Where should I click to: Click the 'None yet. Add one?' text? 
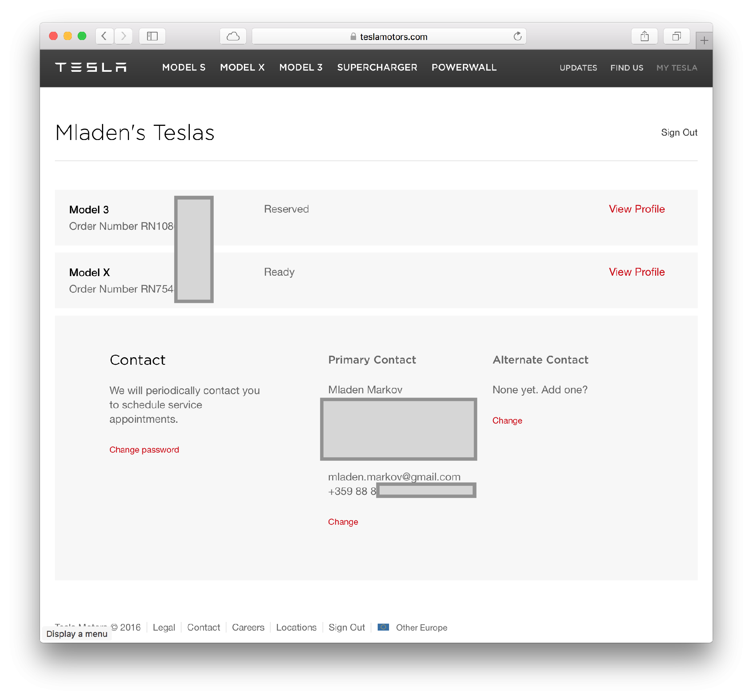coord(540,390)
